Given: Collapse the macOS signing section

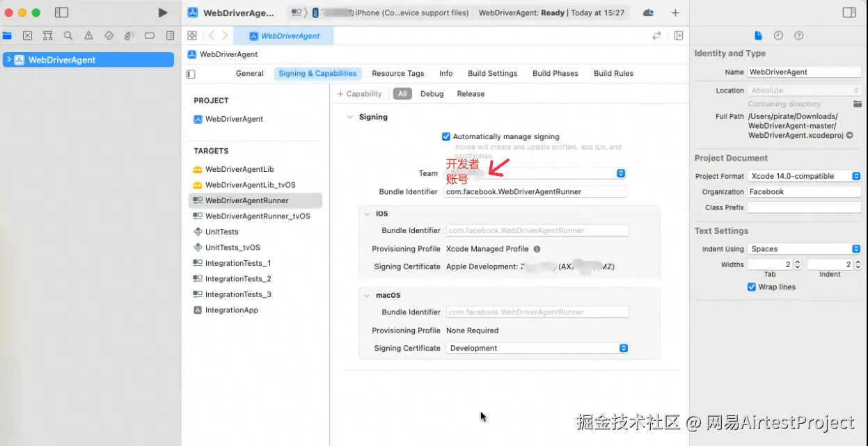Looking at the screenshot, I should pos(367,295).
